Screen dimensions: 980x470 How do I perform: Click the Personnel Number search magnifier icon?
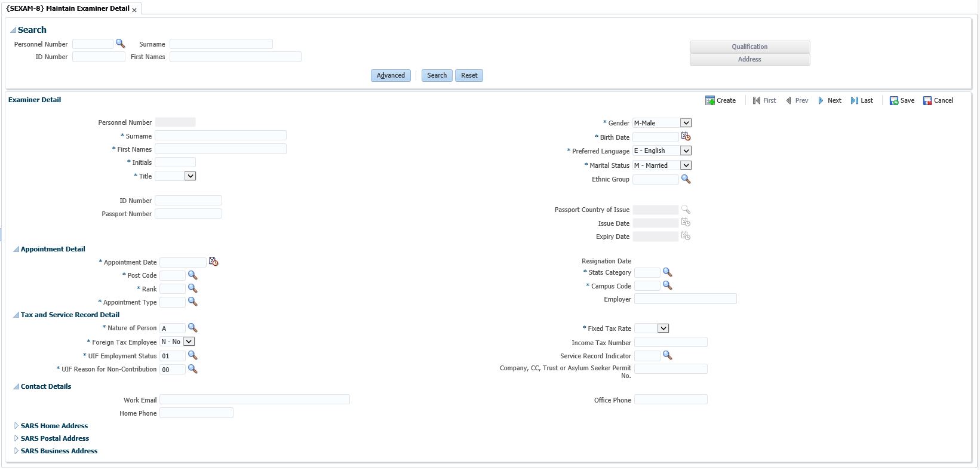(120, 44)
